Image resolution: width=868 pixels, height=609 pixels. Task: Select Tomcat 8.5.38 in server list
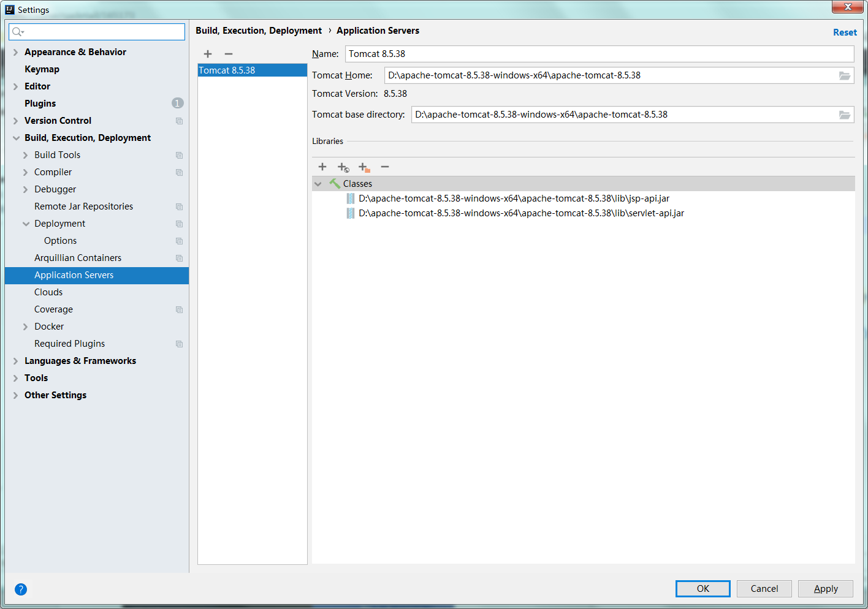coord(253,70)
